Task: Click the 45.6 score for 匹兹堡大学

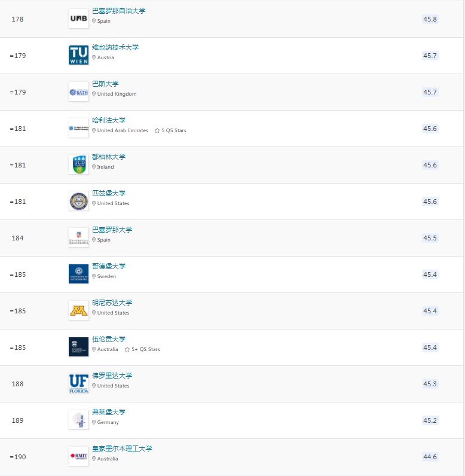Action: tap(430, 202)
